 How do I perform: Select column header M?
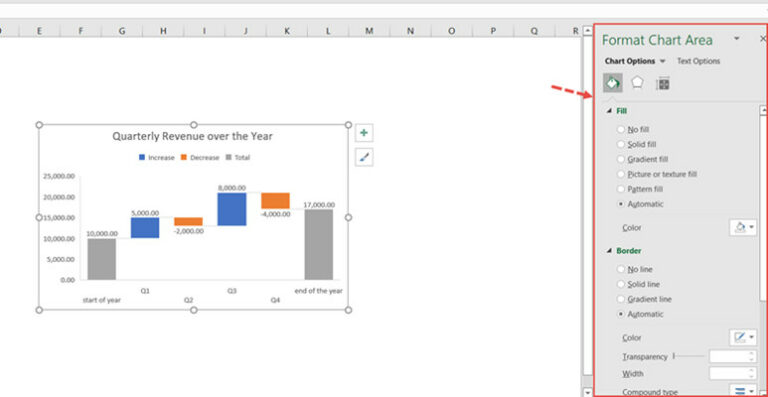(369, 31)
